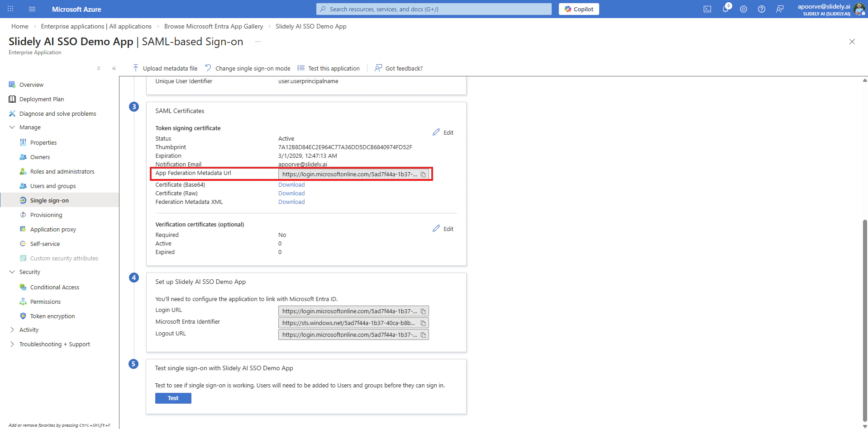Select Single sign-on in sidebar
The image size is (868, 429).
(x=60, y=200)
